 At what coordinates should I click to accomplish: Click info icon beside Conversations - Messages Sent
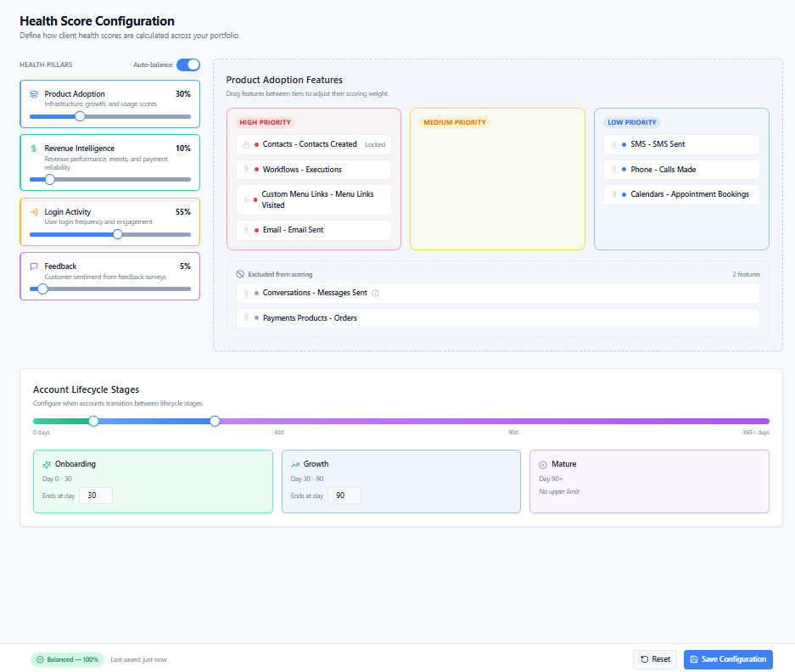[x=375, y=293]
